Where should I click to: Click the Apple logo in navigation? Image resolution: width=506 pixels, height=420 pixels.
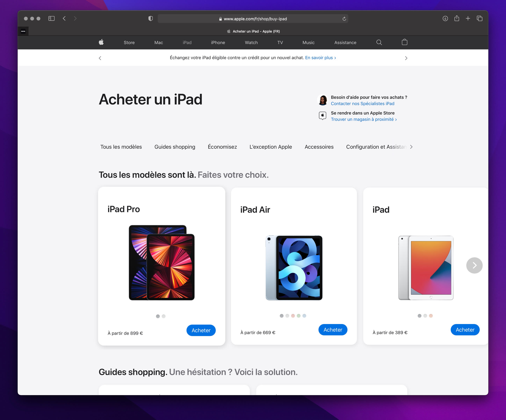101,42
